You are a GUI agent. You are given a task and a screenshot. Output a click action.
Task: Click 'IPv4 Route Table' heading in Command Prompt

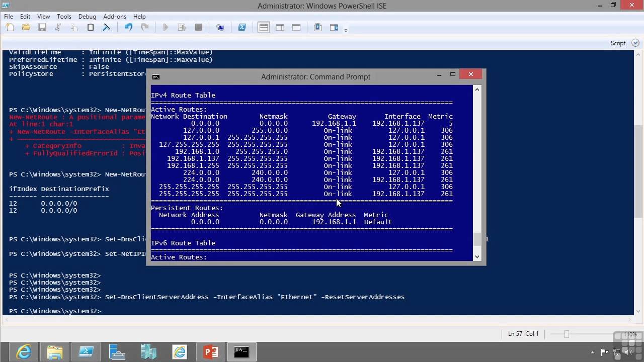[183, 95]
